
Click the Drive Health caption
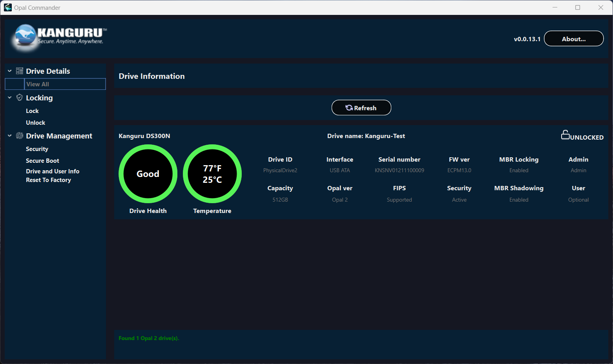(x=148, y=211)
